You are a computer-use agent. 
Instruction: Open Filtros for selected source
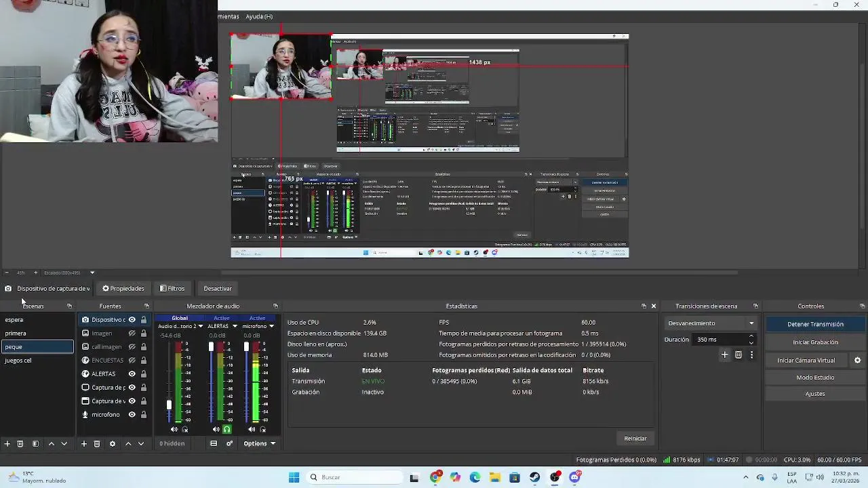[x=172, y=289]
